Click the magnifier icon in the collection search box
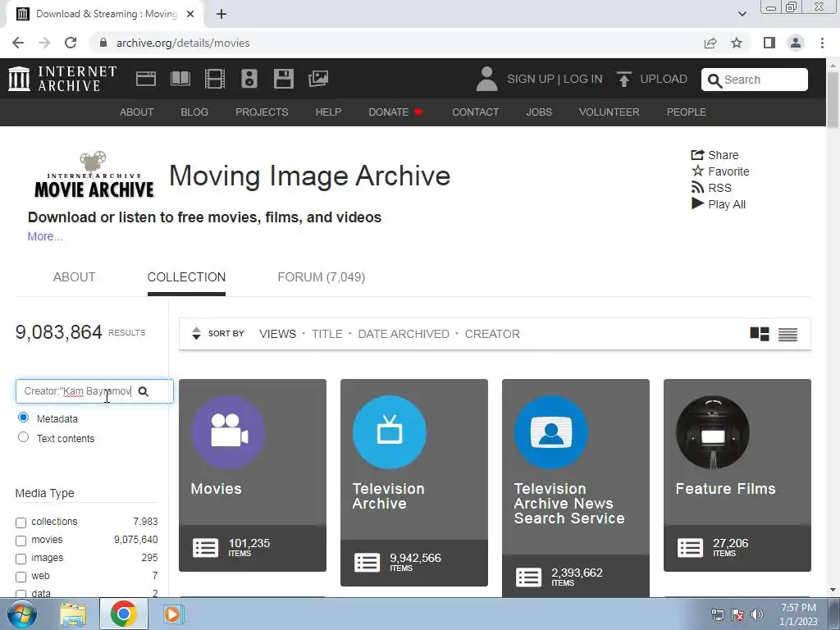 [x=144, y=391]
